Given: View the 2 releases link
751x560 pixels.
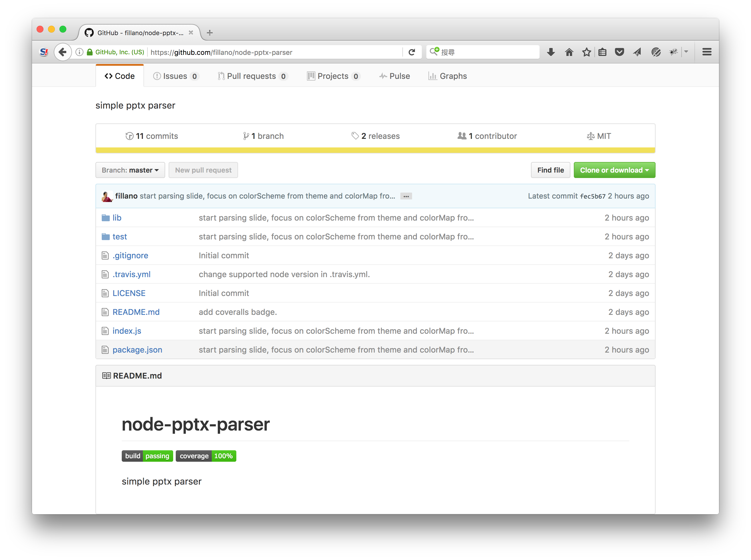Looking at the screenshot, I should 375,136.
